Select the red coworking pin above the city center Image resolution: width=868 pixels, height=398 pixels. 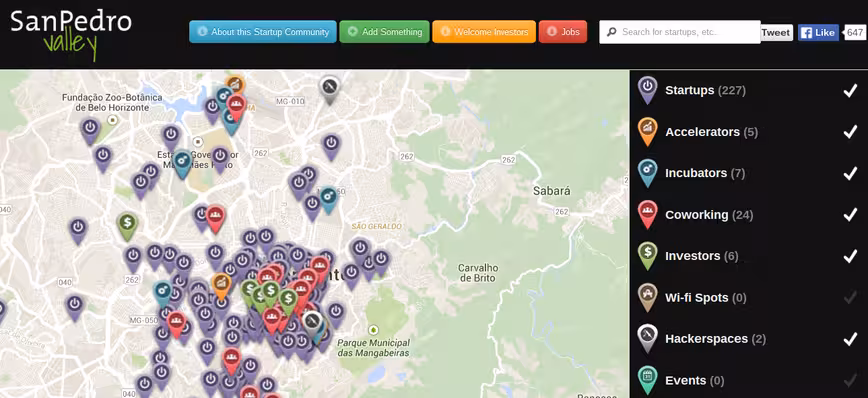[x=215, y=219]
